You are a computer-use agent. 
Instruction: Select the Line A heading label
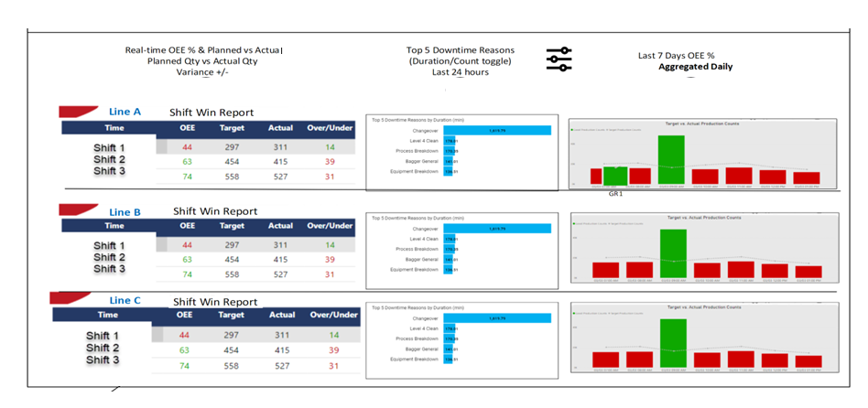tap(125, 112)
